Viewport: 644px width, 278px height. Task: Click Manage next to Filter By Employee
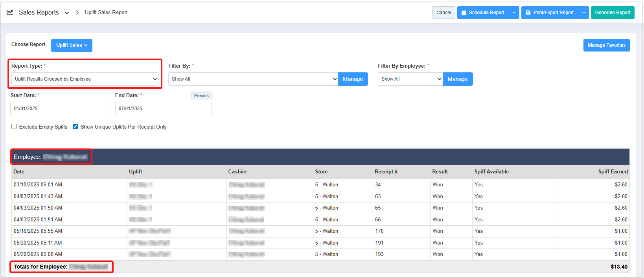tap(457, 79)
